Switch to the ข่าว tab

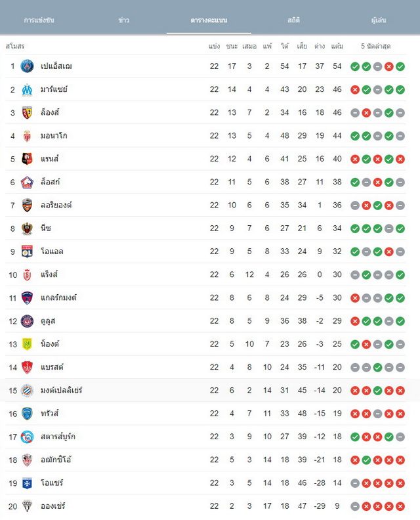(123, 20)
